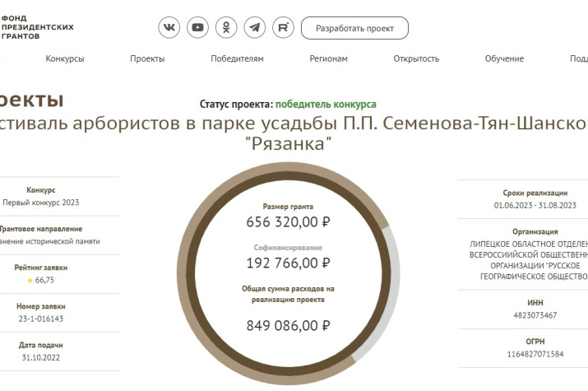Click the Разработать проект button
This screenshot has height=391, width=588.
pos(354,28)
